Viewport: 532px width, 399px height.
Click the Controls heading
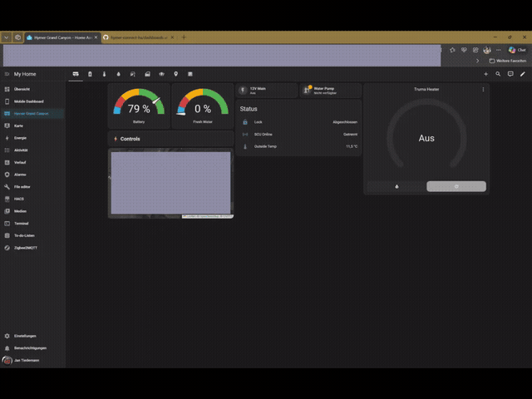pyautogui.click(x=130, y=139)
